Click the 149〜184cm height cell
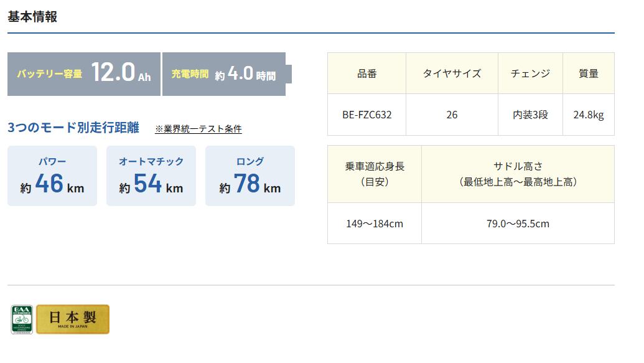Viewport: 644px width, 363px height. click(375, 223)
